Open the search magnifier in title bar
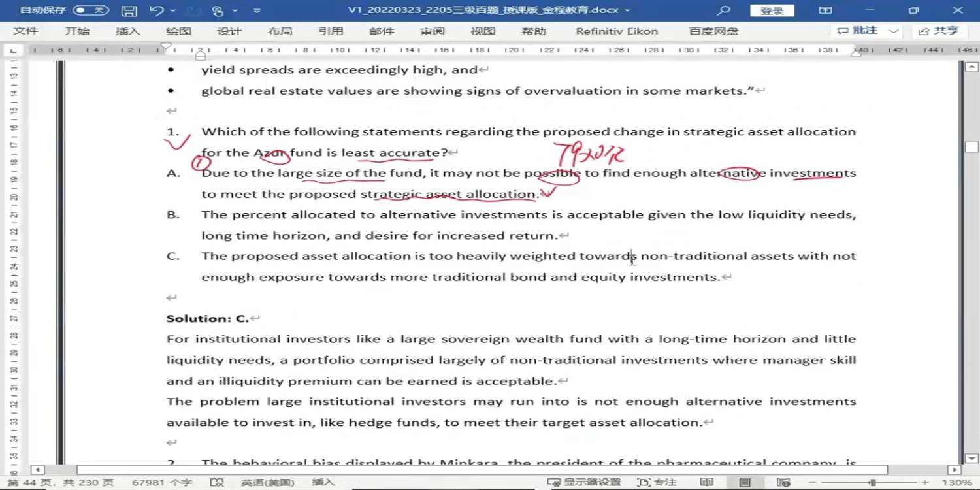980x490 pixels. pyautogui.click(x=723, y=10)
